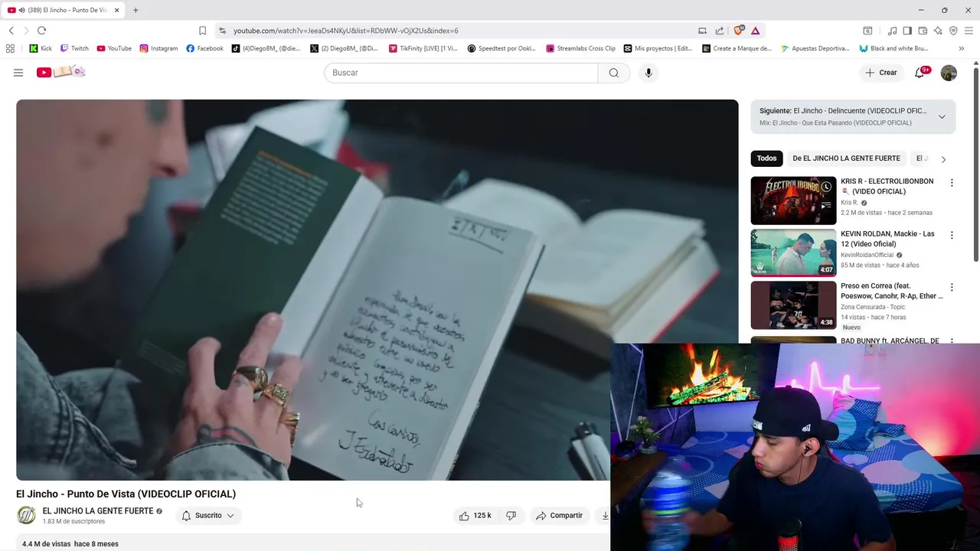This screenshot has height=551, width=980.
Task: Open Black and white Bru bookmark
Action: pos(893,48)
